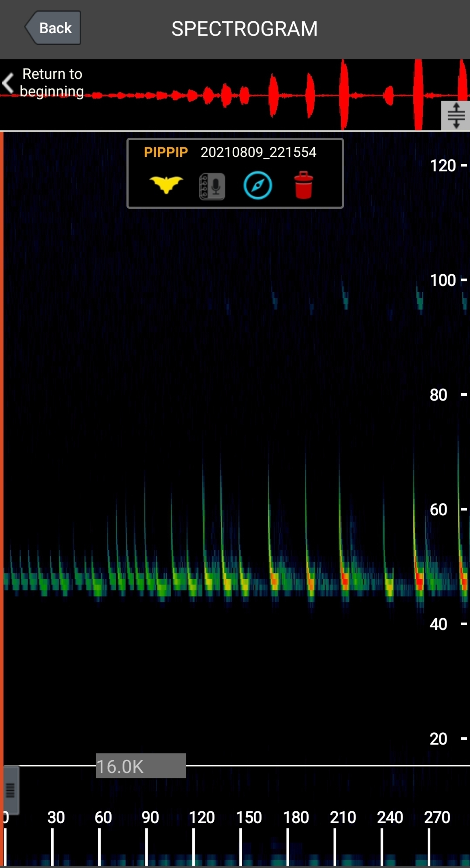Click the 150 ms time axis marker
The image size is (470, 868).
click(249, 817)
